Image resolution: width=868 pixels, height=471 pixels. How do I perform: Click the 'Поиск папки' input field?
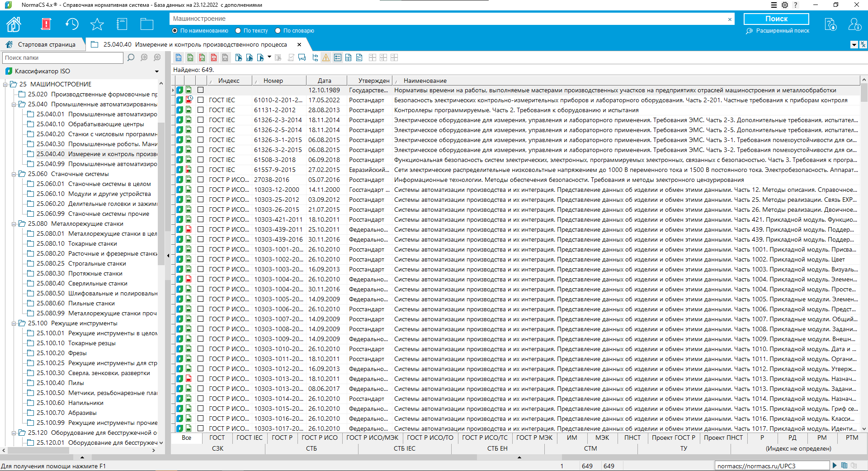pos(63,57)
